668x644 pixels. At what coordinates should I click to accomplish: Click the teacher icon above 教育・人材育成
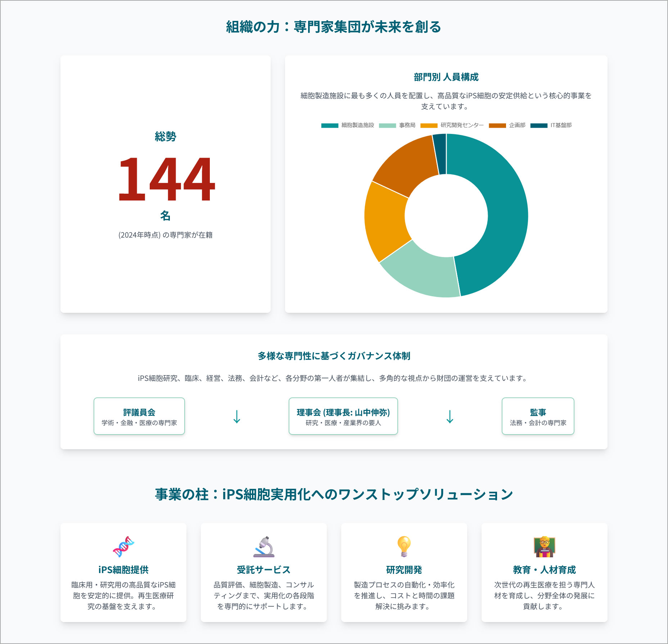(545, 546)
